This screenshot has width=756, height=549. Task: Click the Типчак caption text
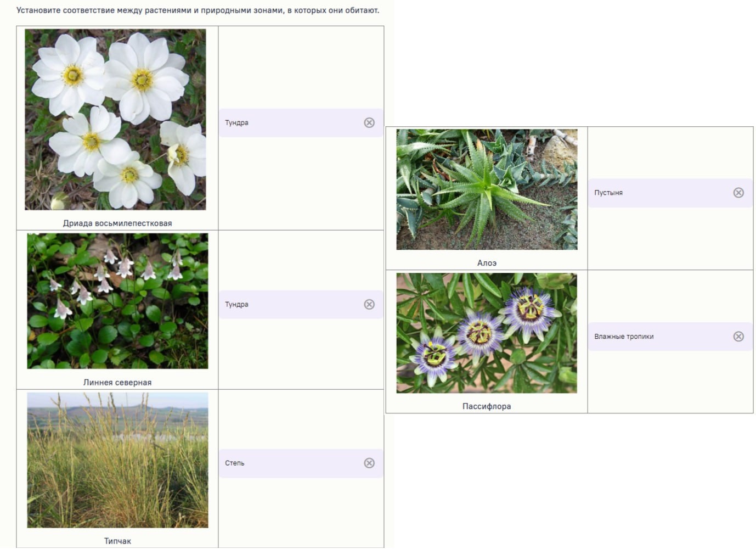click(117, 541)
